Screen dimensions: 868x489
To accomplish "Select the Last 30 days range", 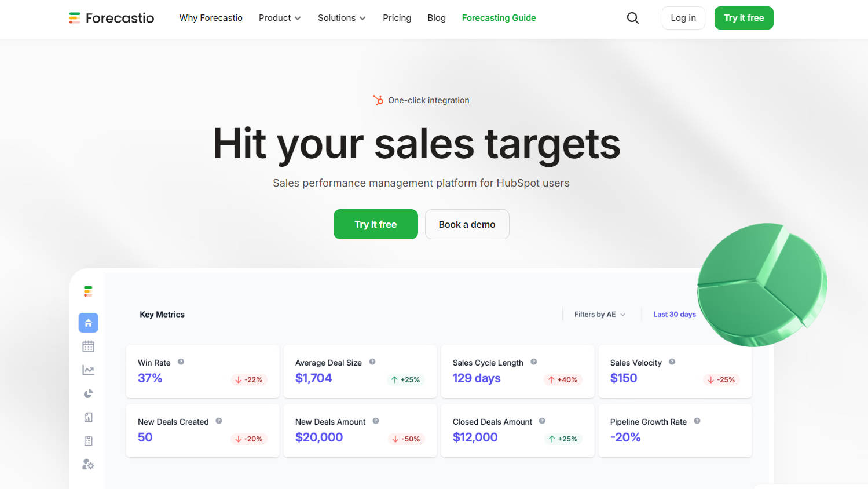I will (x=675, y=315).
